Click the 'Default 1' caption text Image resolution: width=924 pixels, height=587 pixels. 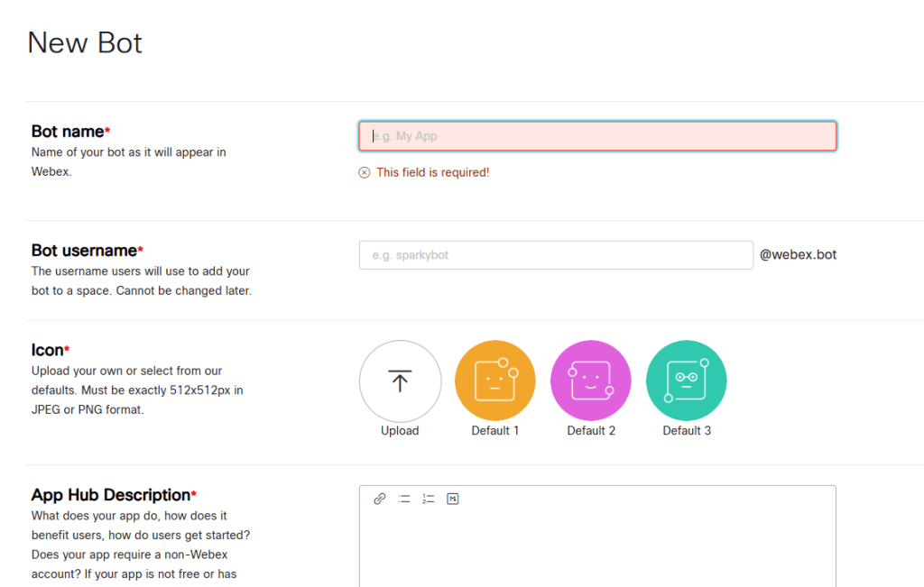[x=495, y=430]
